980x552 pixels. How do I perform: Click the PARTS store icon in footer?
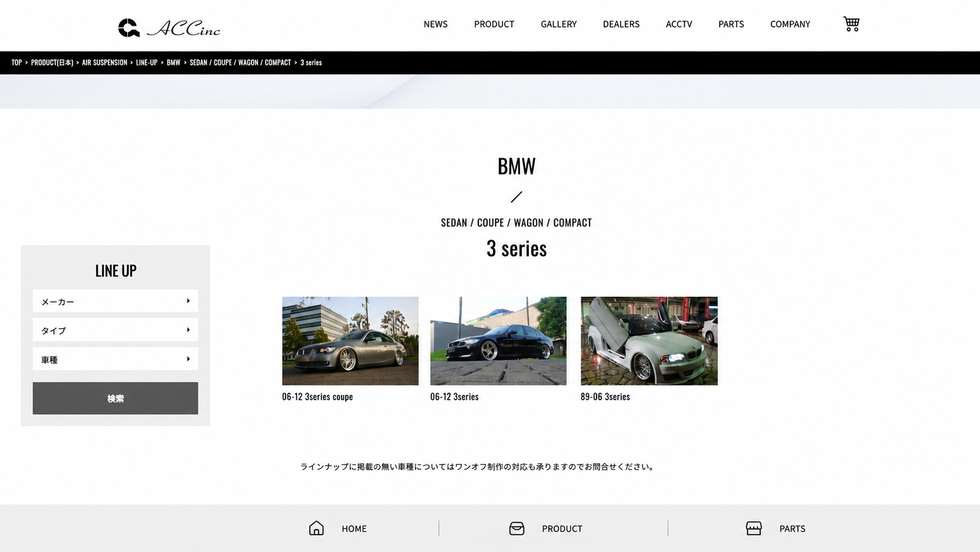click(754, 529)
